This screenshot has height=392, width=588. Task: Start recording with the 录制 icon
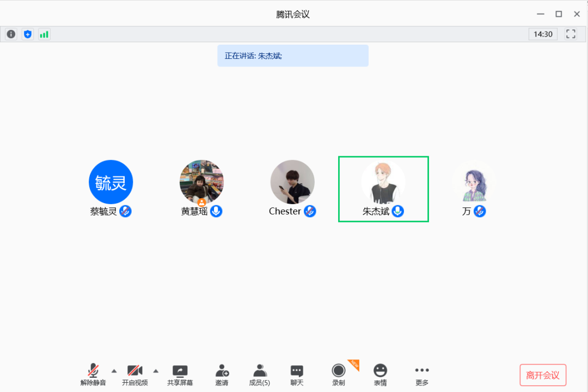(339, 375)
